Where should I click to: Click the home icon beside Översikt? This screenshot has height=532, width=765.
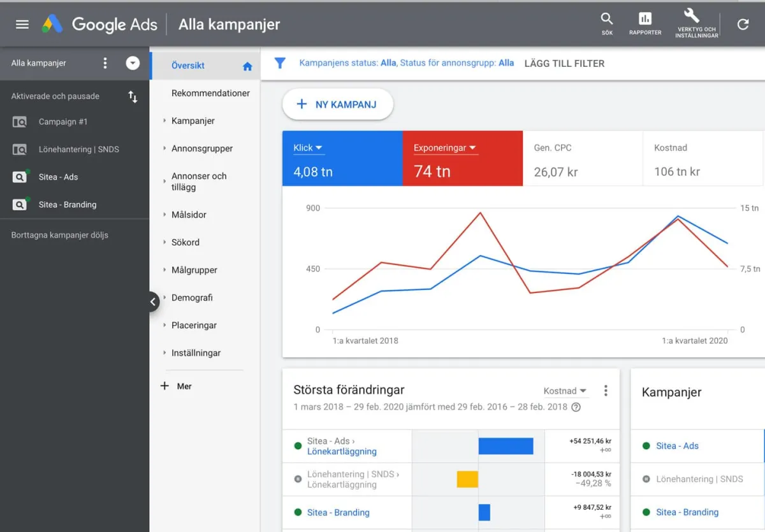(247, 66)
